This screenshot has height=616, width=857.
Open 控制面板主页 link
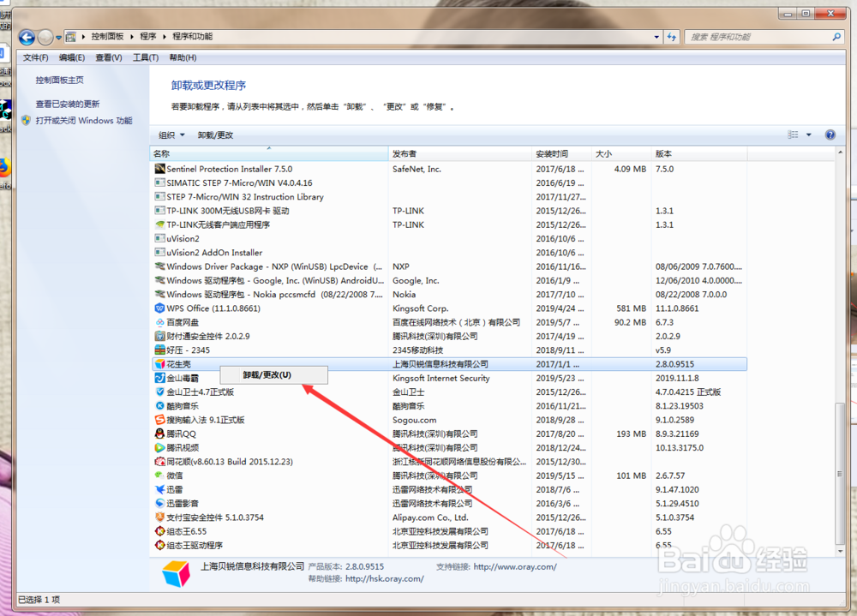60,80
